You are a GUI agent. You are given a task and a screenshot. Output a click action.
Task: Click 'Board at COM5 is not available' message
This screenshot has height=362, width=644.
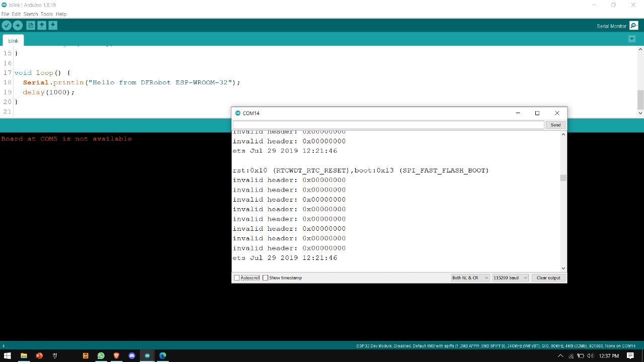point(66,139)
